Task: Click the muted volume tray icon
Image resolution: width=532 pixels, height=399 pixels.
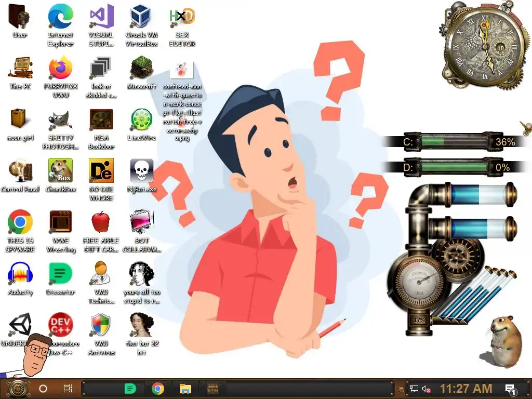Action: click(427, 389)
